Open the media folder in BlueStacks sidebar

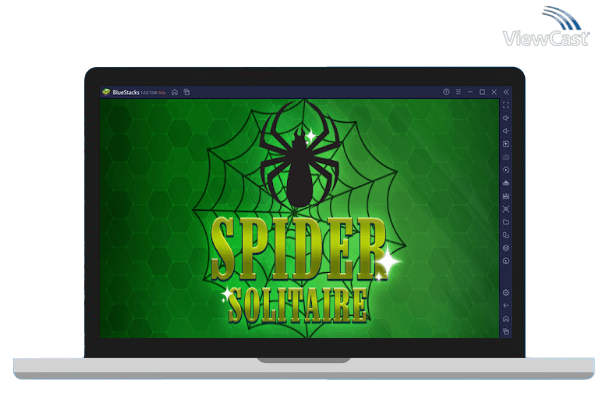(506, 222)
